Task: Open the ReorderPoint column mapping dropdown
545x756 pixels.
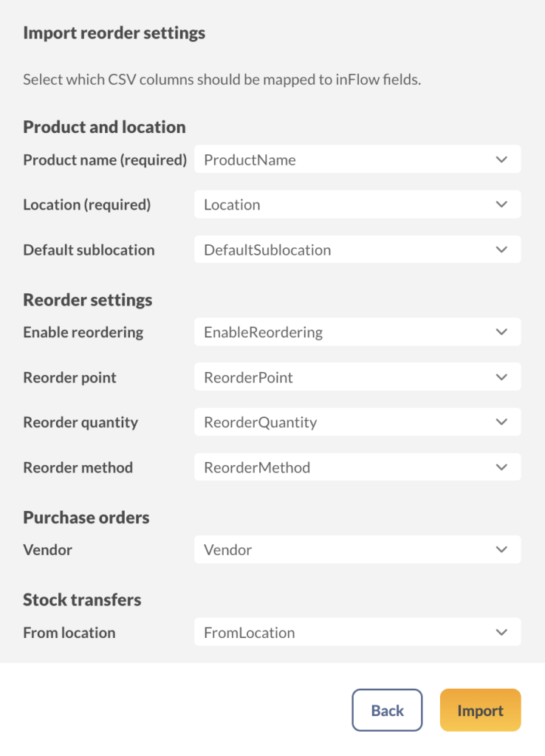Action: (x=357, y=377)
